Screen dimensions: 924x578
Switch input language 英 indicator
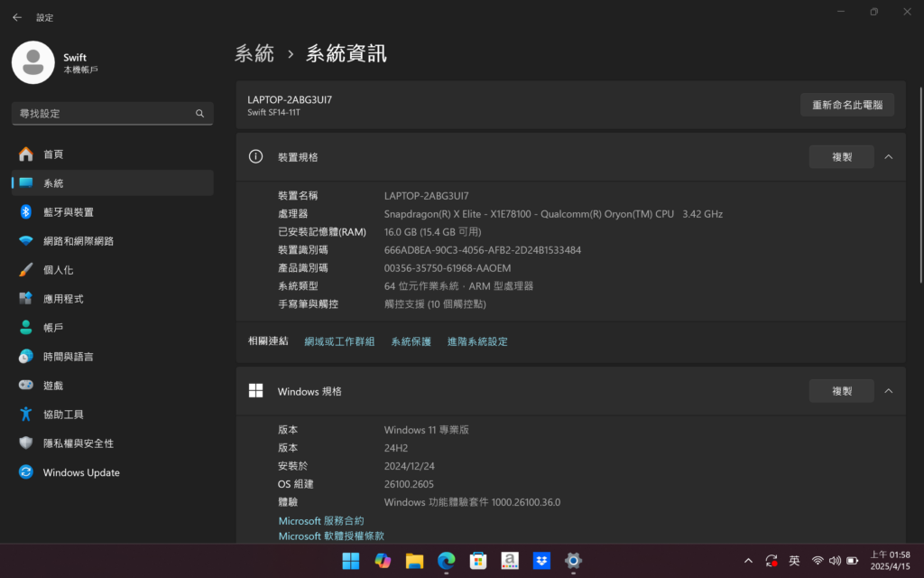[794, 561]
